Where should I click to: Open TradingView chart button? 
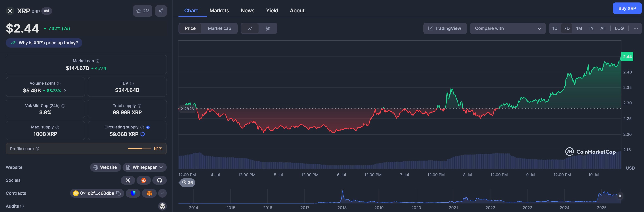pos(445,29)
